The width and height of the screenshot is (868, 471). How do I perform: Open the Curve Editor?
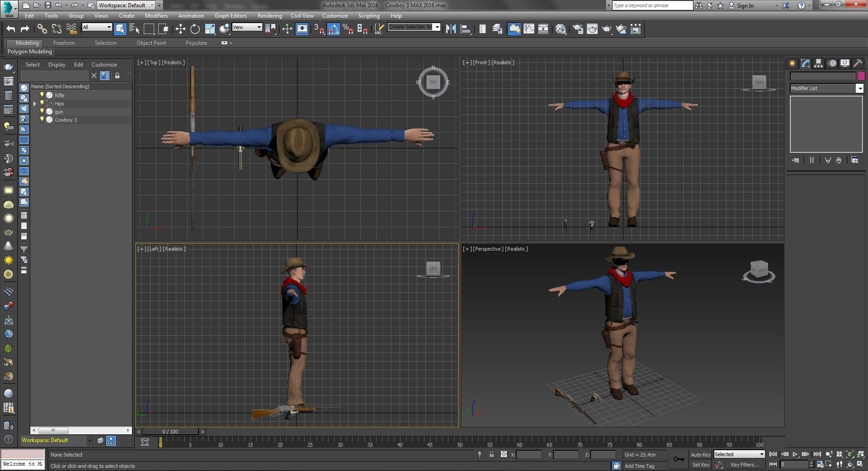(529, 29)
